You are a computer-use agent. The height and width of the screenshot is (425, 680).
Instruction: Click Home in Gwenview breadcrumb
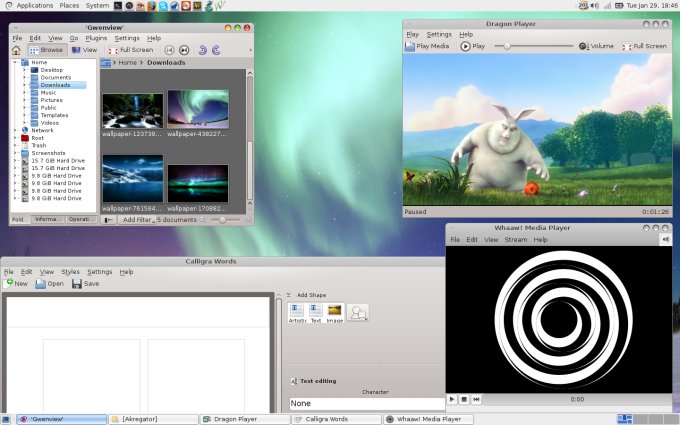(128, 63)
